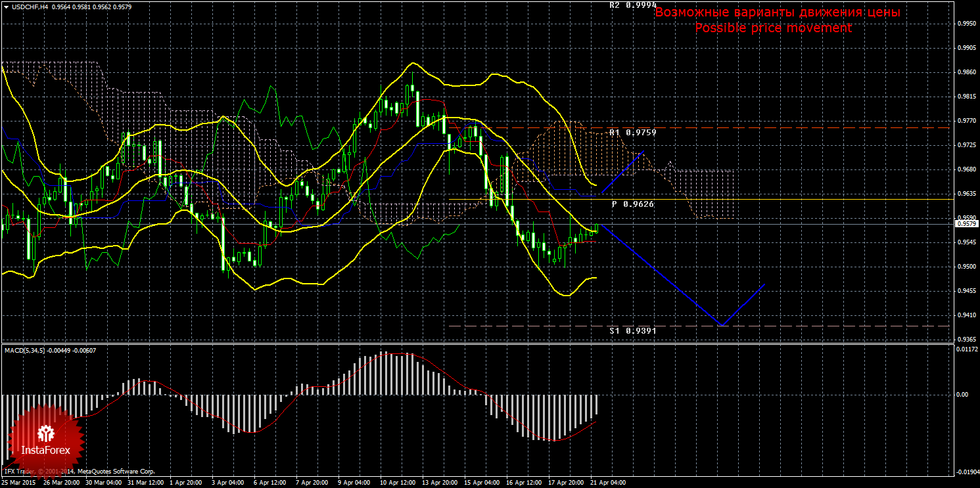This screenshot has height=488, width=980.
Task: Click the P 0.9626 pivot label
Action: click(x=632, y=204)
